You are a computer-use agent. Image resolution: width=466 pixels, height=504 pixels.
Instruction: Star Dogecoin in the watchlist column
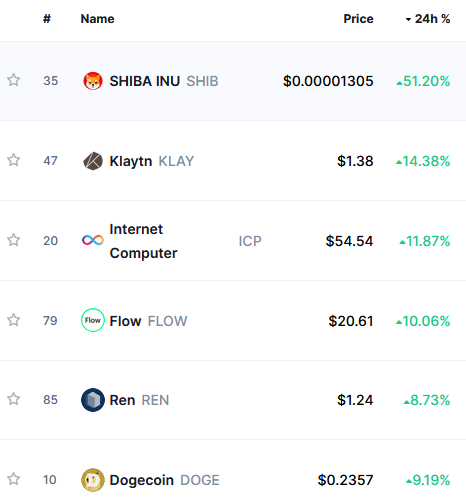point(14,479)
